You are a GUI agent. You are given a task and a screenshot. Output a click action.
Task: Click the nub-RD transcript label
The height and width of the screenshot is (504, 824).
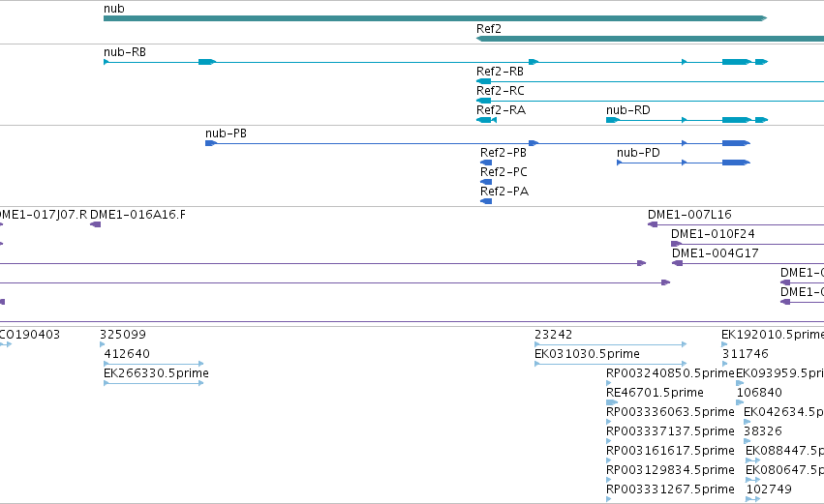(628, 110)
